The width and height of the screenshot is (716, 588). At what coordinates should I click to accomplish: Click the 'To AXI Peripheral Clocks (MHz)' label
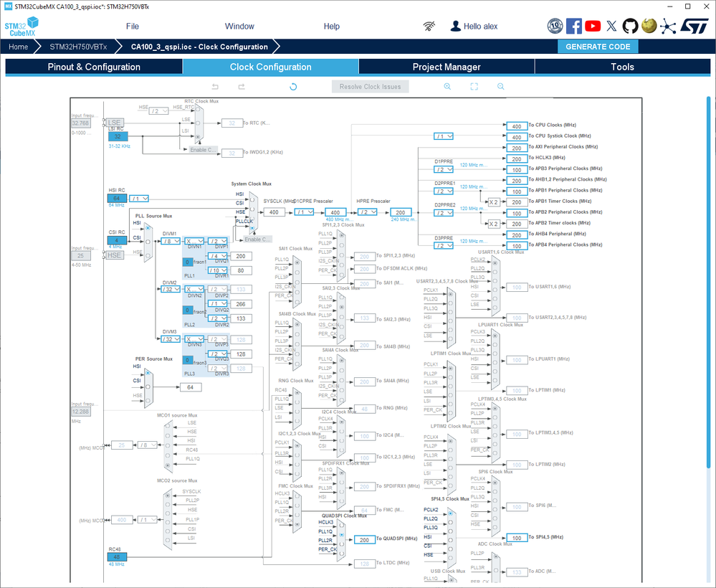(x=563, y=147)
